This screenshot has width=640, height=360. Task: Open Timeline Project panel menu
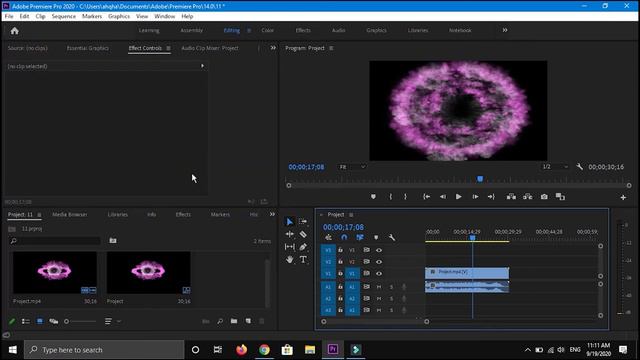(351, 215)
